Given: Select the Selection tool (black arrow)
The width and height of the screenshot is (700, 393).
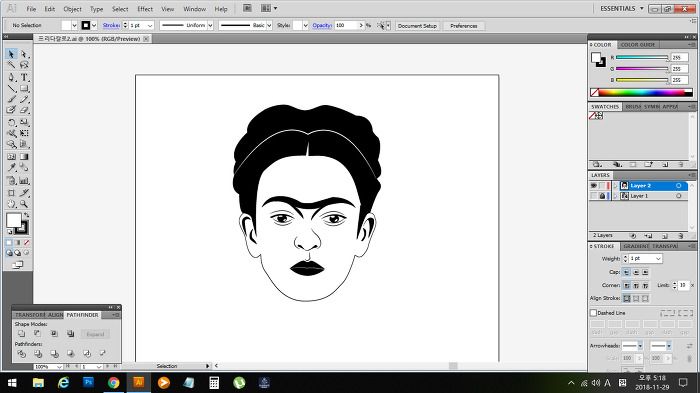Looking at the screenshot, I should click(11, 54).
